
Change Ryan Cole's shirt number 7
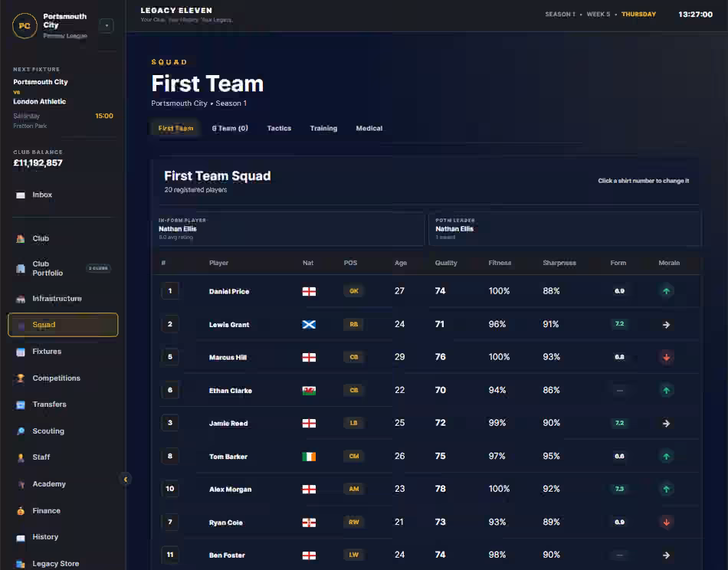tap(170, 522)
